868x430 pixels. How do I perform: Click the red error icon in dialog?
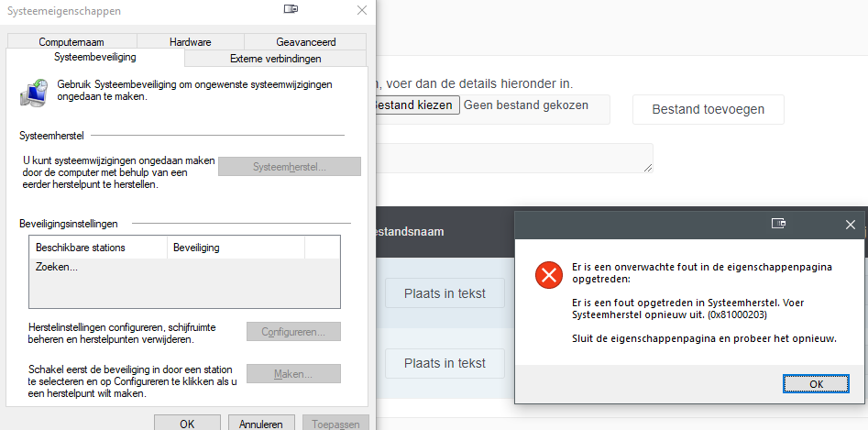(x=548, y=274)
